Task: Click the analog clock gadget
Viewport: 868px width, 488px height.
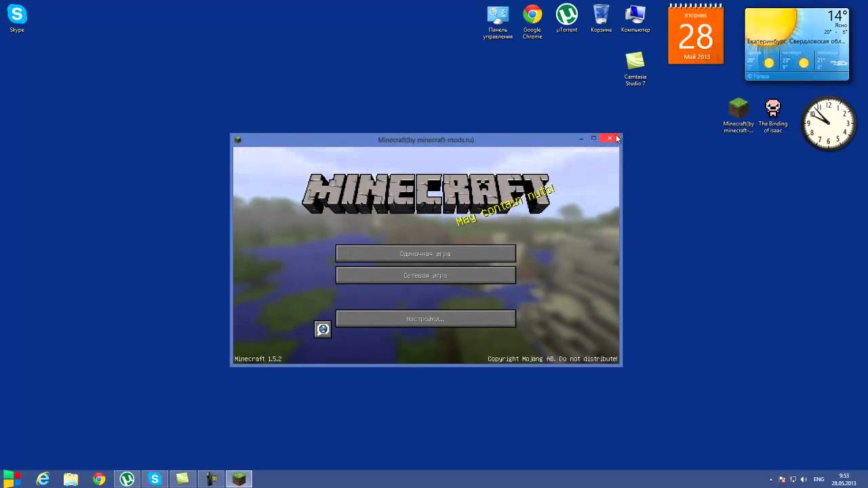Action: [x=829, y=123]
